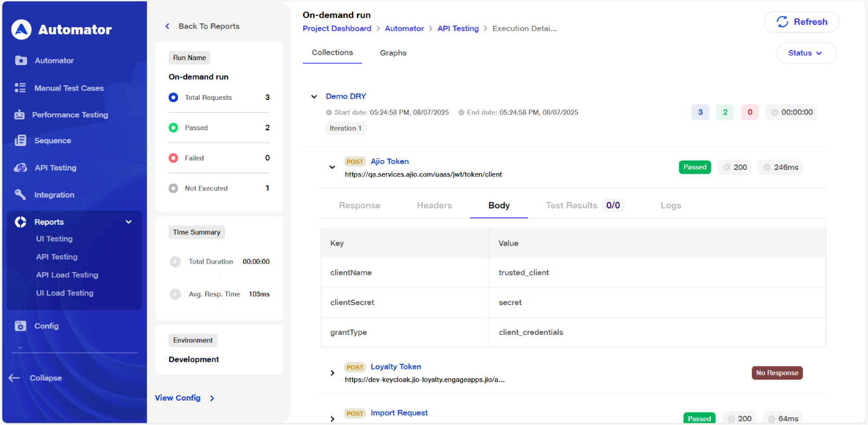Click the green passed count badge
The height and width of the screenshot is (425, 868).
(x=725, y=112)
